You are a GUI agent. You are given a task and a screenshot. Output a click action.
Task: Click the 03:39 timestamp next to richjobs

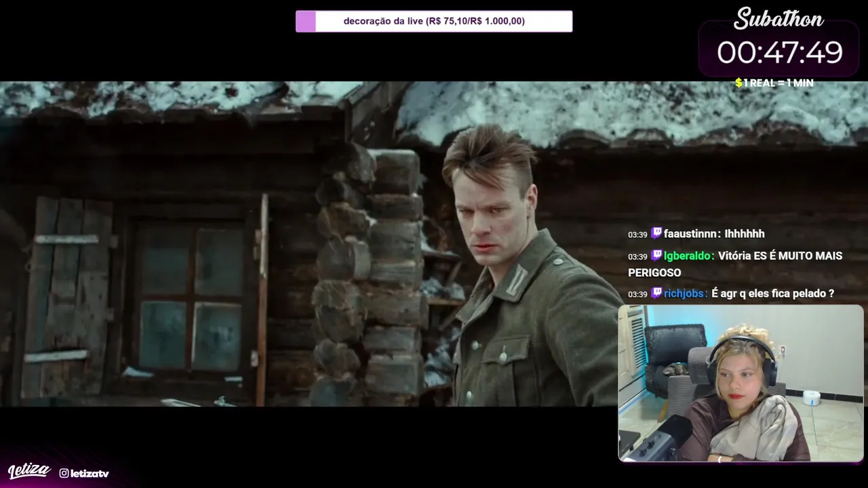pyautogui.click(x=637, y=294)
